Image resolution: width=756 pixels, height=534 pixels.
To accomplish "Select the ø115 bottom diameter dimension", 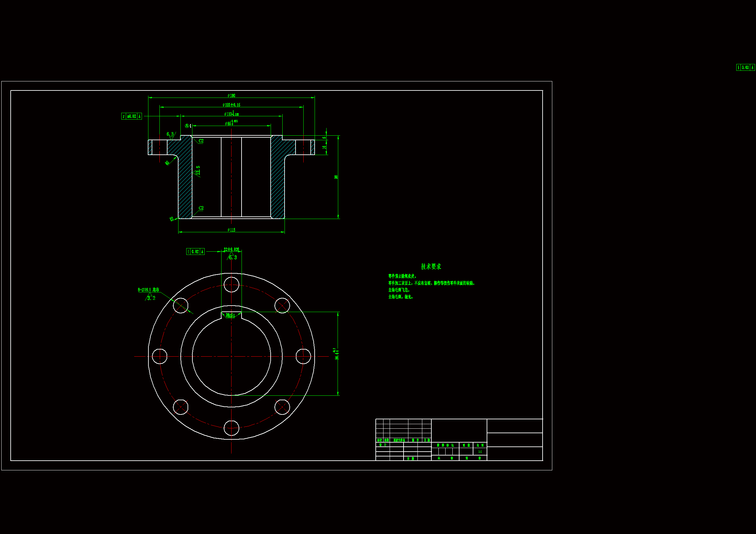I will point(231,230).
